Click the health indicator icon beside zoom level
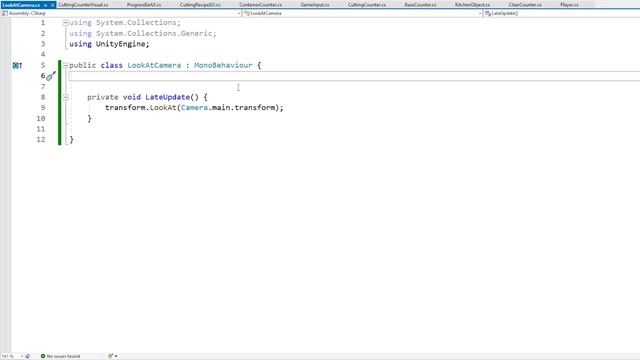 28,356
